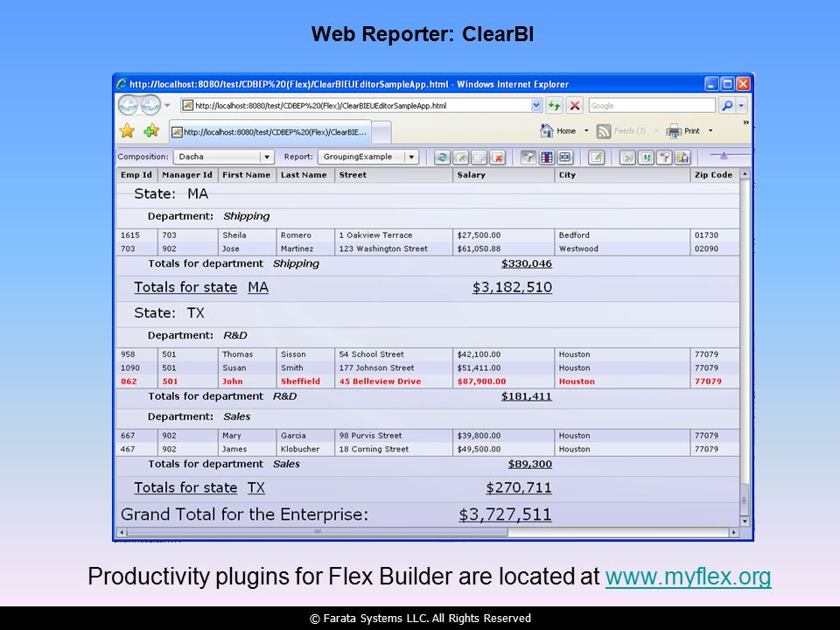
Task: Click the blue fit-to-width arrows icon
Action: [565, 157]
